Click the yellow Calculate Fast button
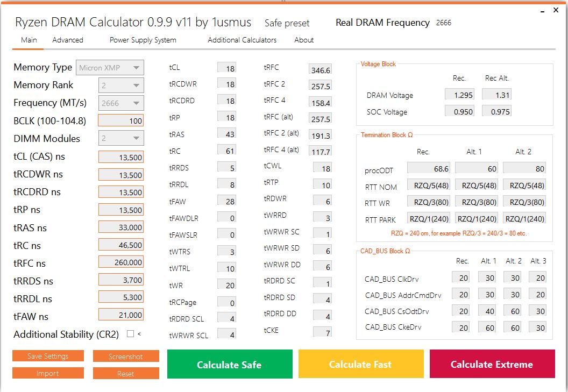Image resolution: width=568 pixels, height=392 pixels. click(x=361, y=364)
